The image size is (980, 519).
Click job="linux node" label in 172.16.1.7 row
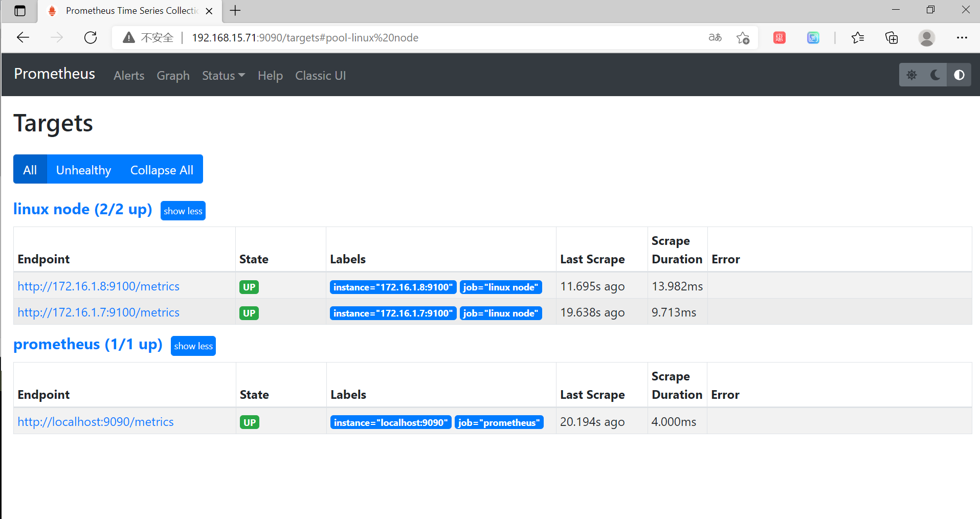(x=501, y=313)
